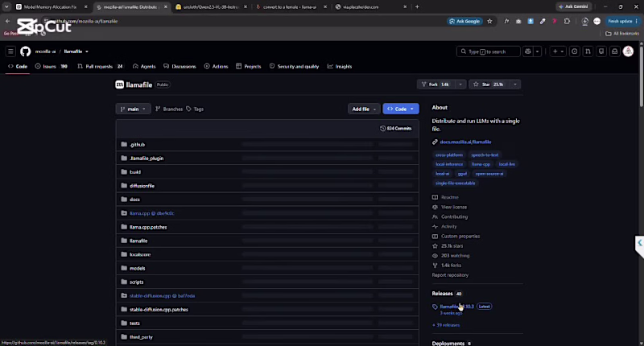The image size is (644, 346).
Task: Open the GitHub issues icon in header
Action: [x=574, y=51]
